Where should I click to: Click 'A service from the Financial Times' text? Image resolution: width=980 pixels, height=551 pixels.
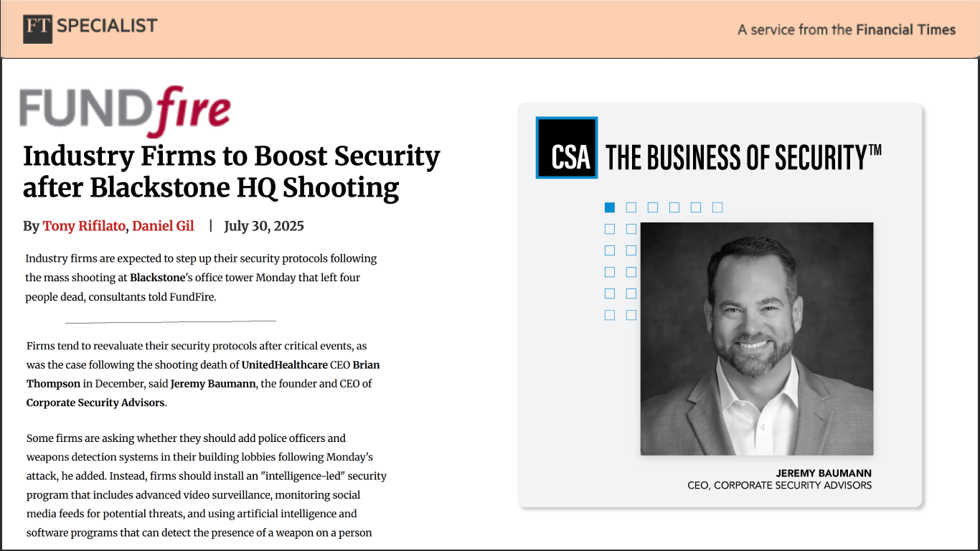847,30
